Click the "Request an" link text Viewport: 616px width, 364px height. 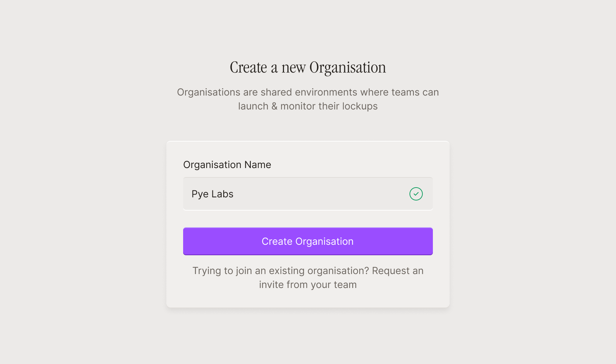[398, 271]
